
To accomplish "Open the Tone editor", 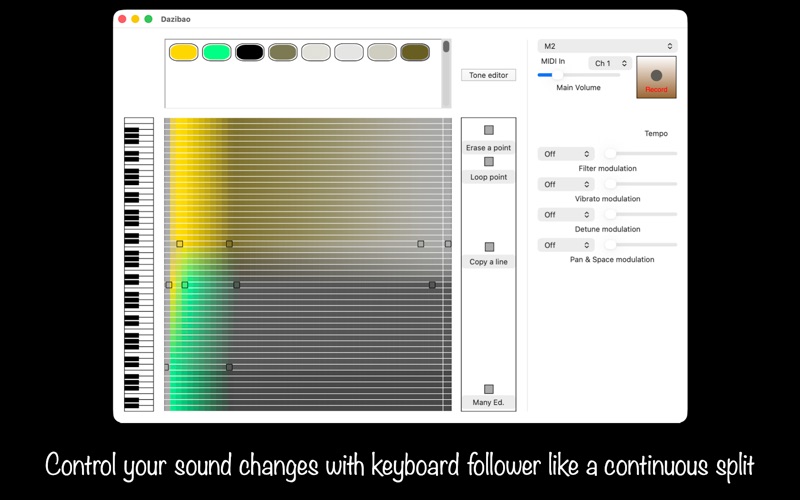I will pos(488,75).
